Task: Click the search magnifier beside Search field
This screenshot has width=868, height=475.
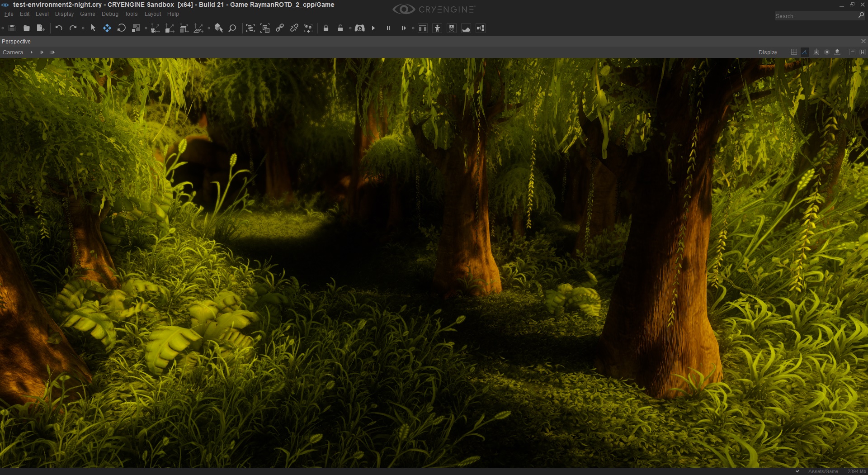Action: (861, 15)
